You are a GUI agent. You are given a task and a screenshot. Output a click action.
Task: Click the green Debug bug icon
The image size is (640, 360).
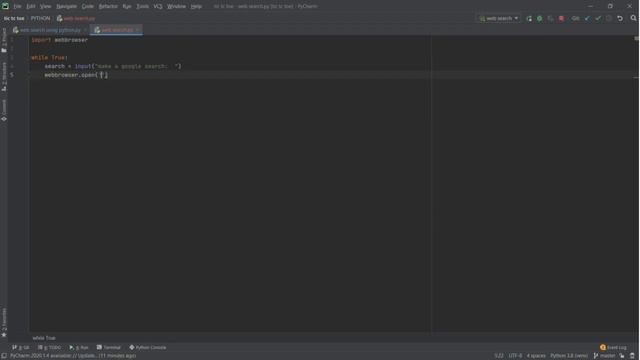(x=540, y=18)
